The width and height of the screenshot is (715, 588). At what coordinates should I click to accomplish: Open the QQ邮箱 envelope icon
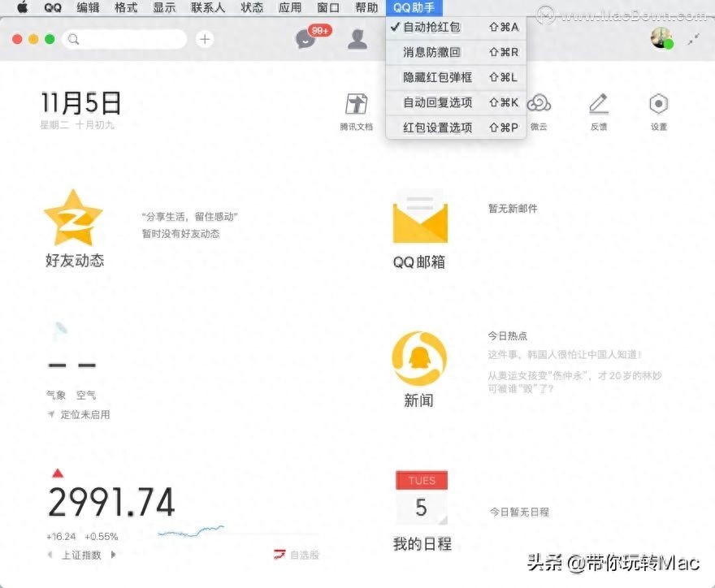point(419,218)
